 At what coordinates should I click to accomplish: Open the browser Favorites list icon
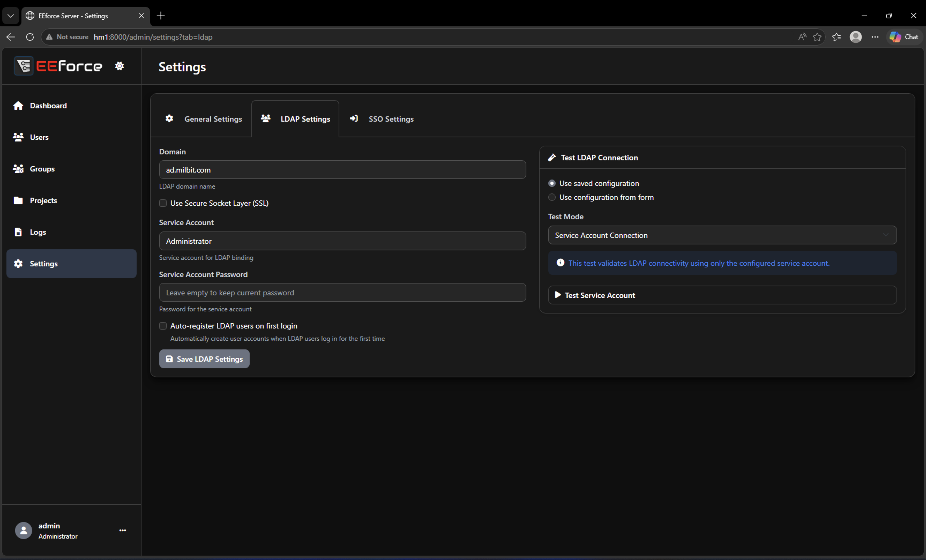coord(837,37)
